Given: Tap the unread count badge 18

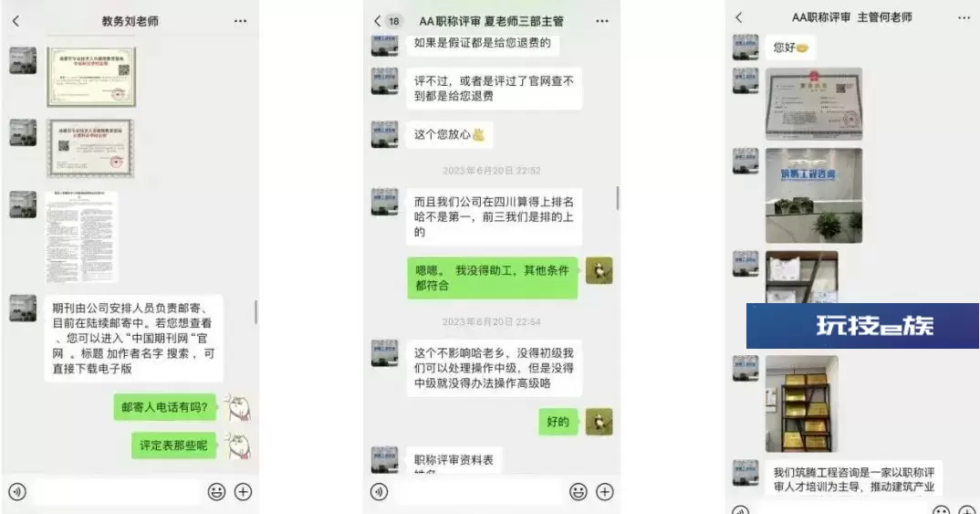Looking at the screenshot, I should [x=394, y=21].
